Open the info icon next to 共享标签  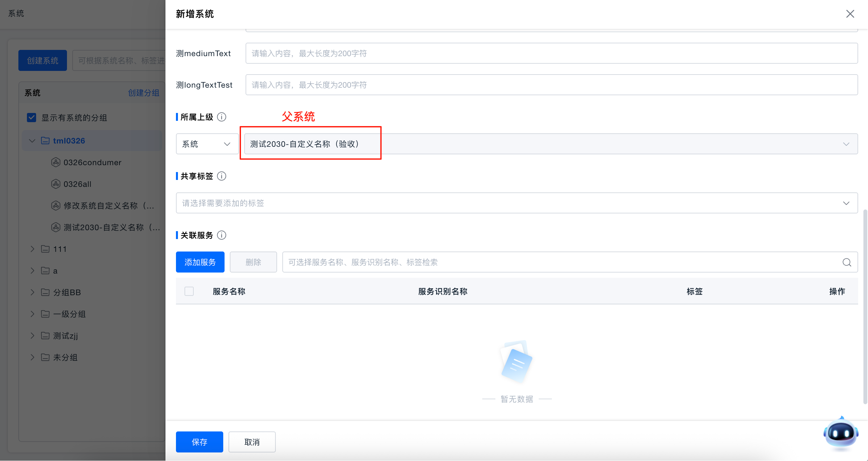pyautogui.click(x=221, y=176)
